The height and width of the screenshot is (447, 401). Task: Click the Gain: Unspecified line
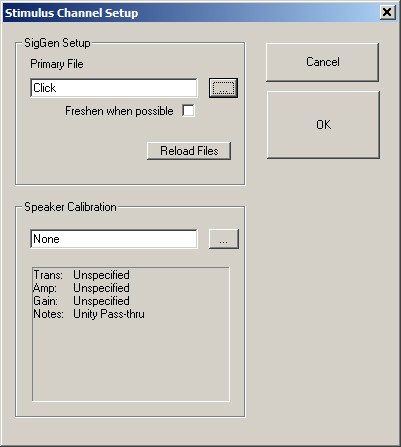click(x=82, y=301)
